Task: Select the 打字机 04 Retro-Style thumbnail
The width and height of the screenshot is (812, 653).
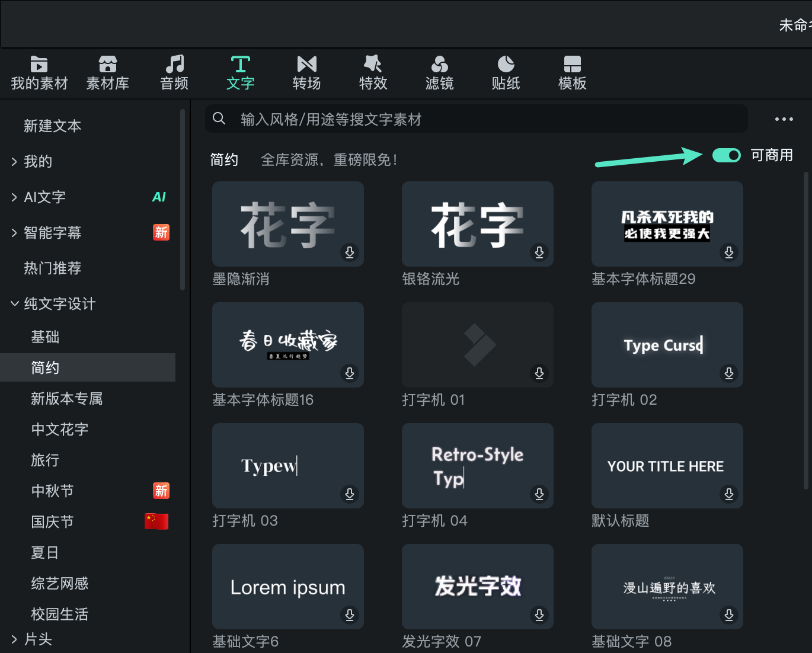Action: tap(478, 466)
